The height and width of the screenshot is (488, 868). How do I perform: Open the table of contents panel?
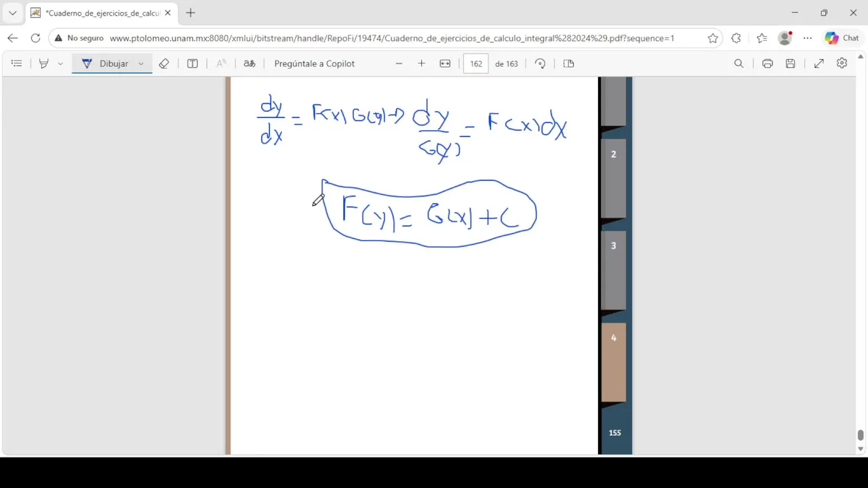coord(17,64)
